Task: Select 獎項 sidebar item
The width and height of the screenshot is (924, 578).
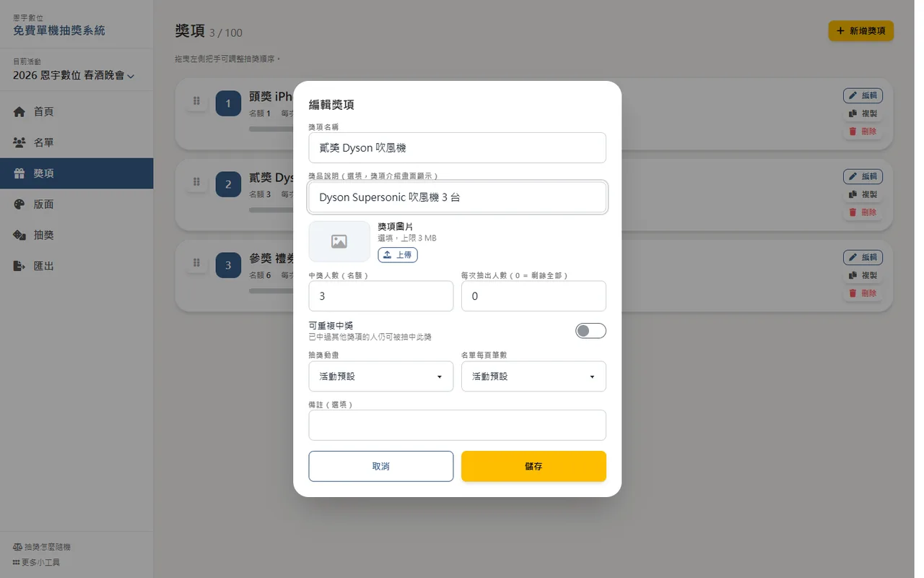Action: pyautogui.click(x=77, y=173)
